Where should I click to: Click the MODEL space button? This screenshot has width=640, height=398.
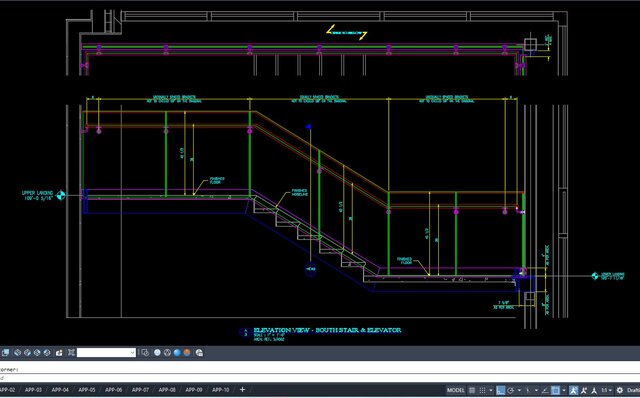[x=456, y=390]
